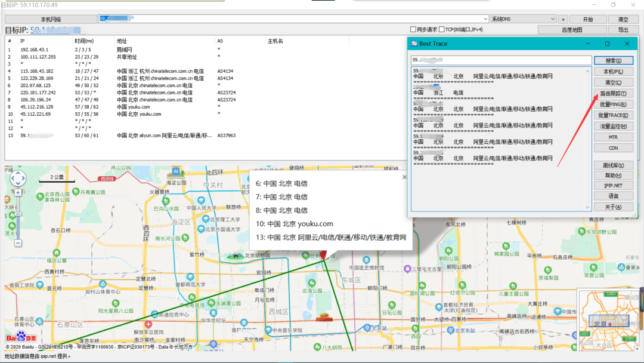Zoom in the Baidu map
Image resolution: width=644 pixels, height=363 pixels.
18,192
